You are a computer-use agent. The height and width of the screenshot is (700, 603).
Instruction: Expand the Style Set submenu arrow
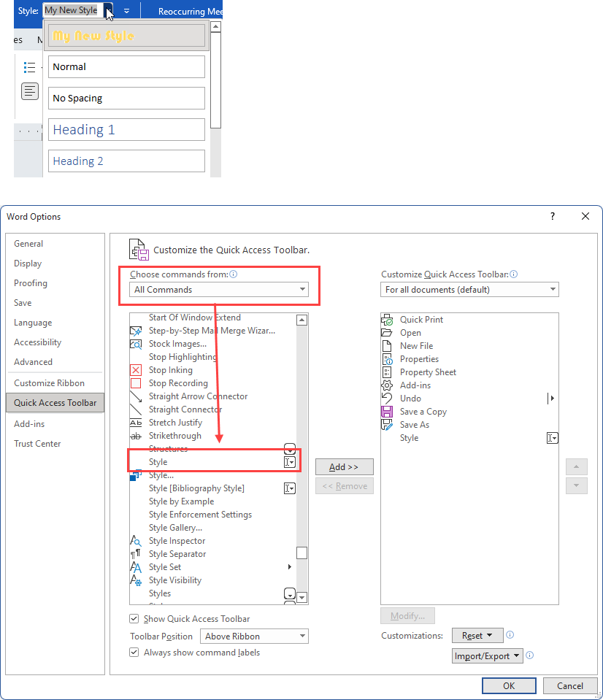[x=290, y=567]
